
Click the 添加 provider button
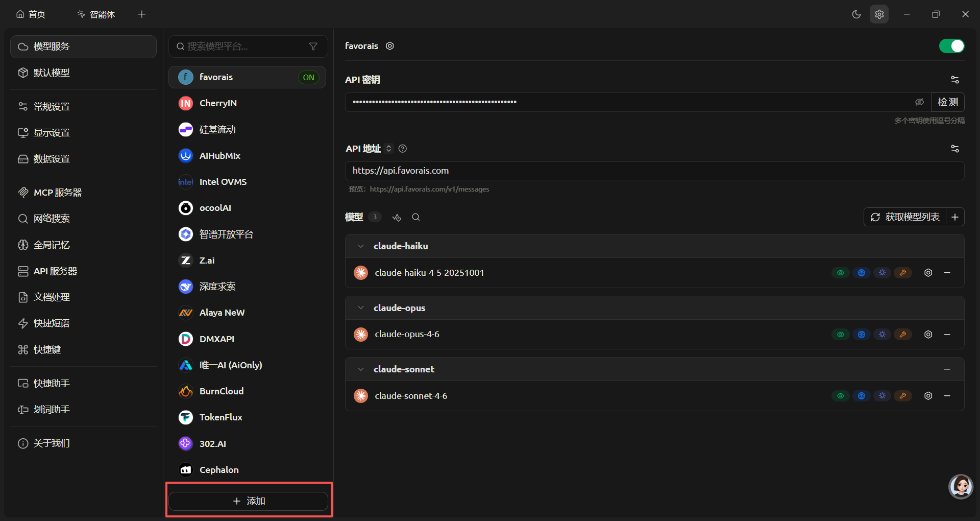pos(248,501)
